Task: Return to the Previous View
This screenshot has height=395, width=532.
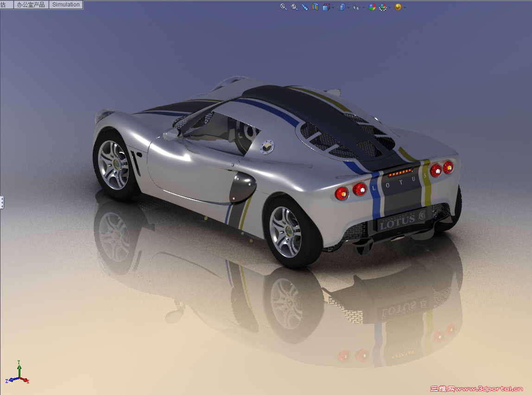Action: (304, 7)
